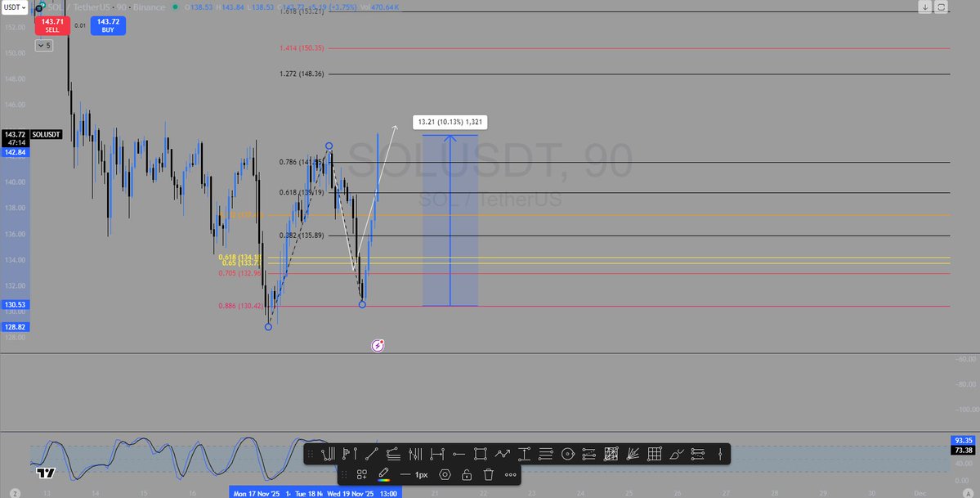Open drawing settings via the heptagon icon
The height and width of the screenshot is (498, 980).
click(x=445, y=474)
